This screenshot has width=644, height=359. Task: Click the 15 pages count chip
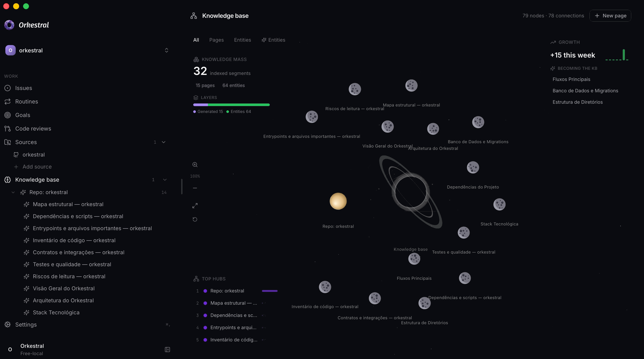[205, 85]
